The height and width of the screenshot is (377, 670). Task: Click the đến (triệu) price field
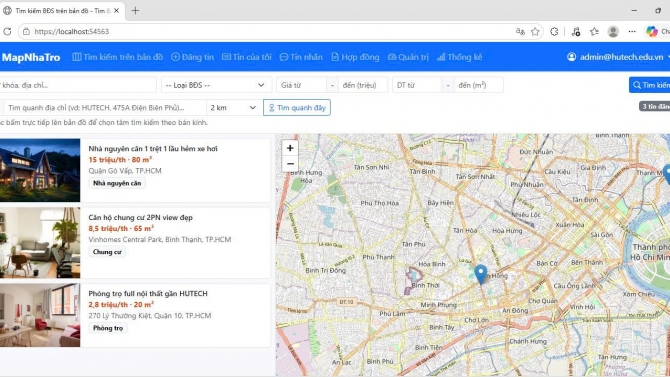point(363,85)
